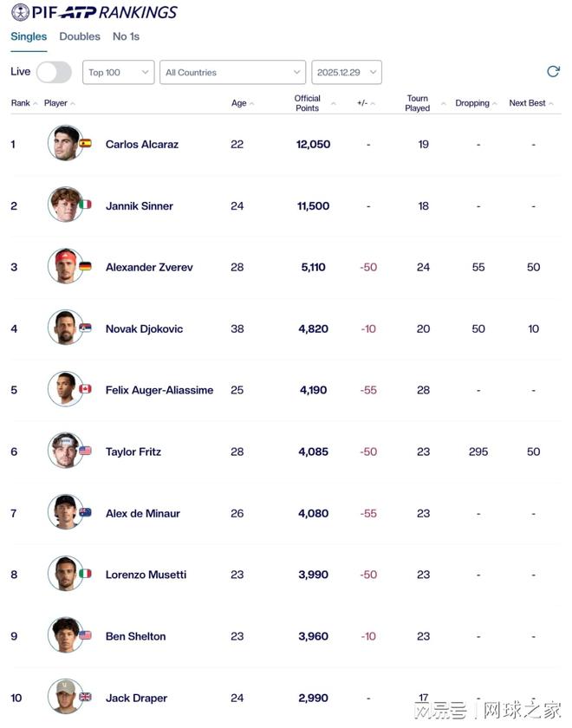Sort by the Next Best column arrow
This screenshot has width=572, height=728.
[552, 104]
